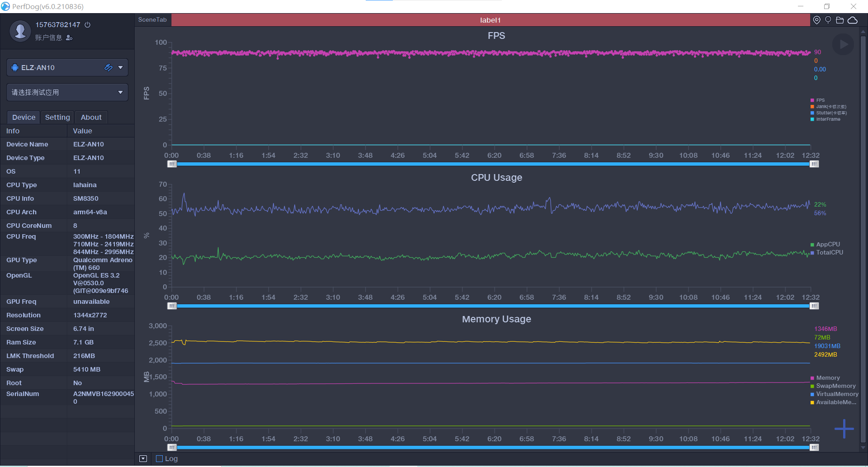The height and width of the screenshot is (467, 868).
Task: Click the Info column header
Action: click(x=33, y=131)
